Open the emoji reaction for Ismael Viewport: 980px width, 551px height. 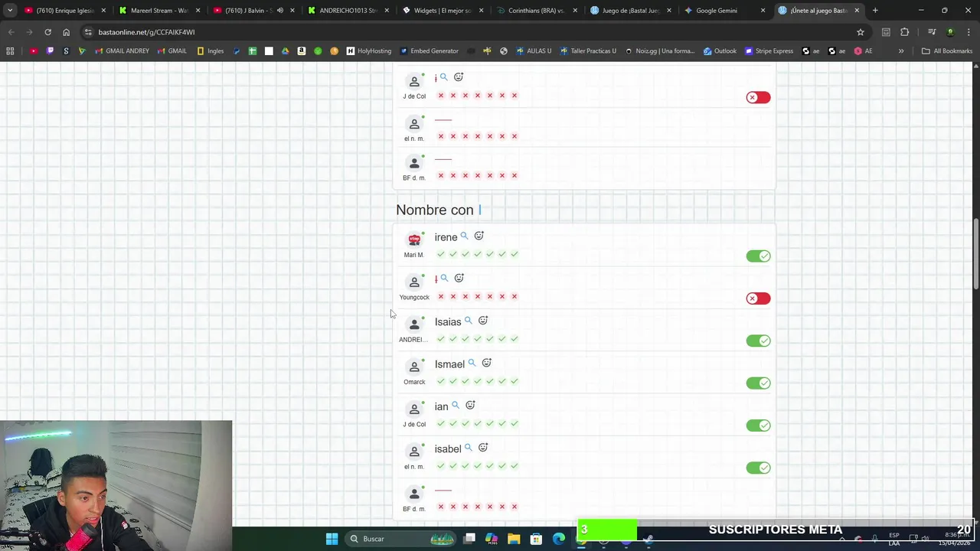pyautogui.click(x=486, y=364)
